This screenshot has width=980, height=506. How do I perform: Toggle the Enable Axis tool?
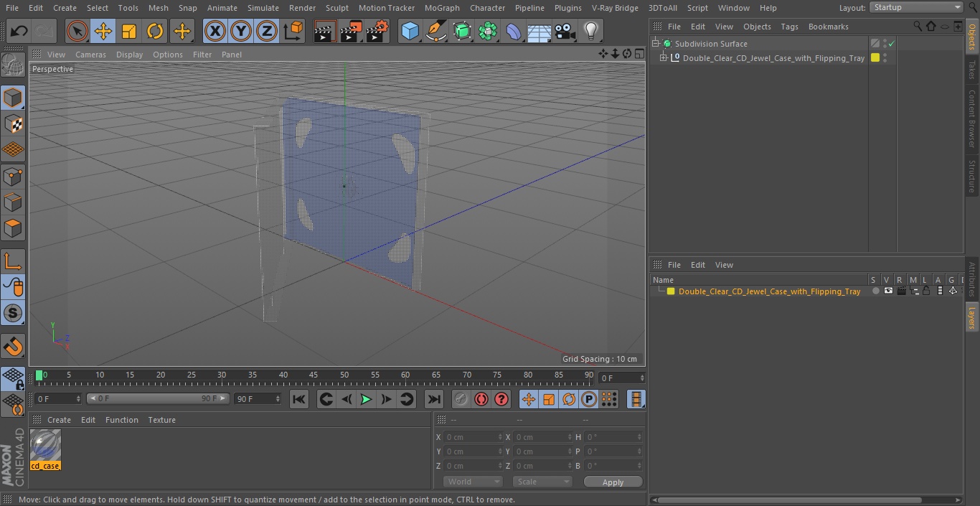coord(13,261)
